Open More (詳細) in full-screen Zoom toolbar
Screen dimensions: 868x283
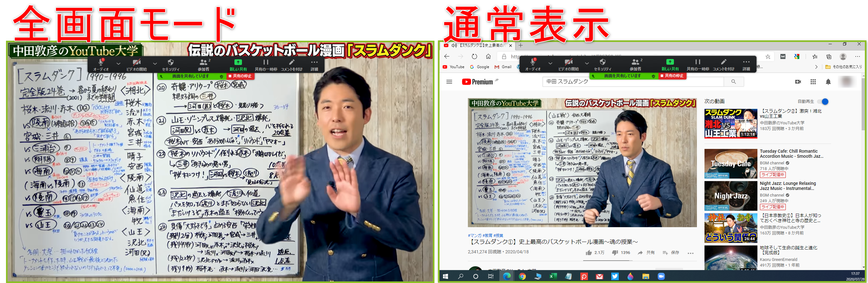[x=314, y=64]
